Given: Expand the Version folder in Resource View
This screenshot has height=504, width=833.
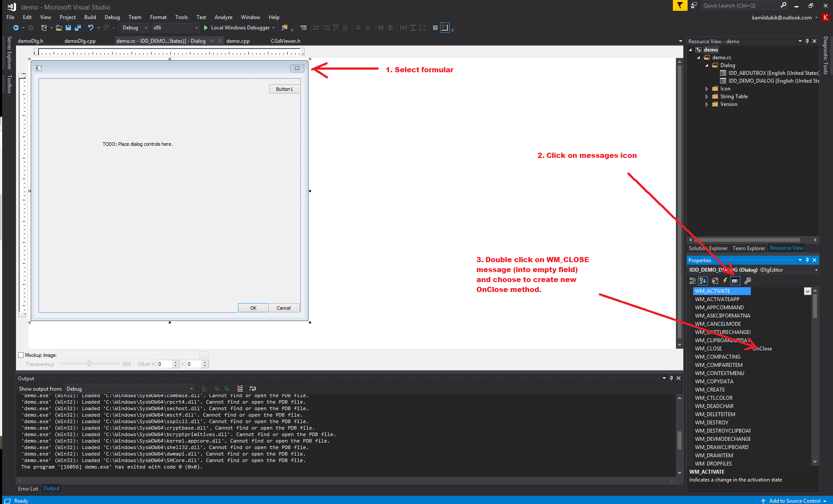Looking at the screenshot, I should coord(707,104).
